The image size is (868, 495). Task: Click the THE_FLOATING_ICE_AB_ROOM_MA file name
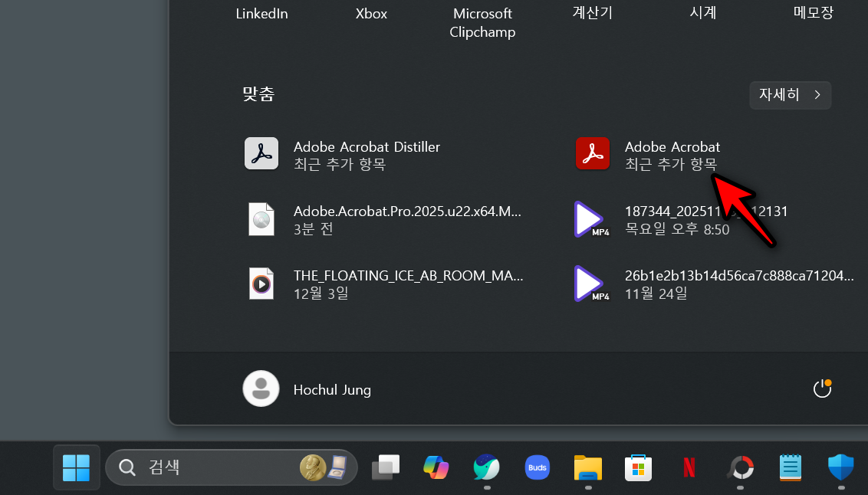point(408,275)
